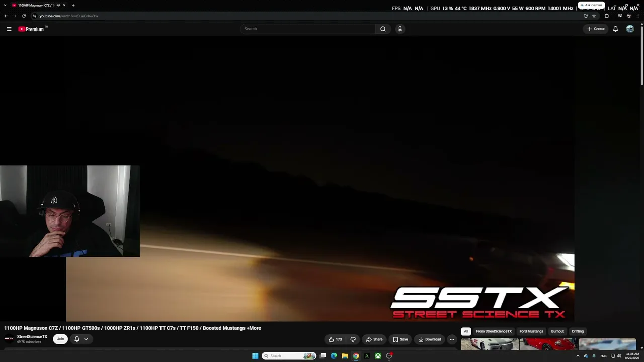This screenshot has width=644, height=362.
Task: Expand the tab search dropdown arrow
Action: pos(5,5)
